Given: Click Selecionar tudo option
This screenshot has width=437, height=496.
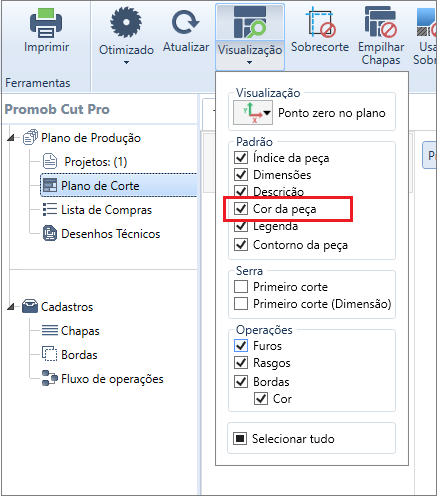Looking at the screenshot, I should (x=284, y=438).
